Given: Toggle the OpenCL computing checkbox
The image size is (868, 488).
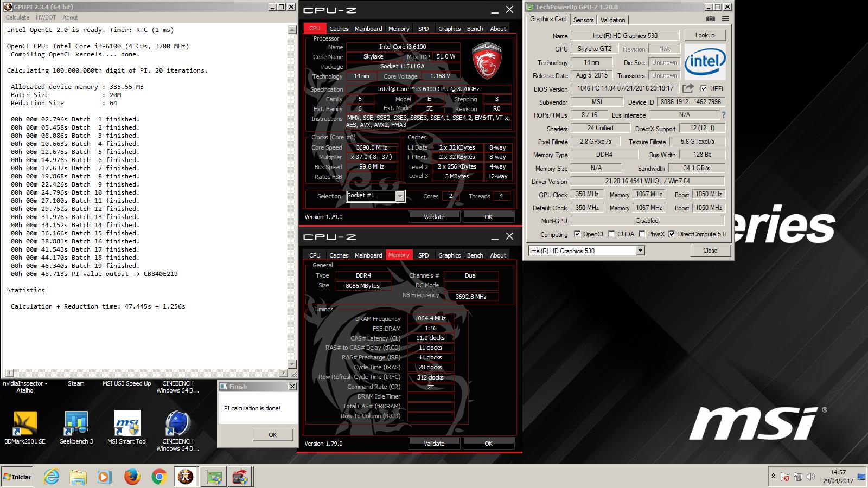Looking at the screenshot, I should coord(577,234).
